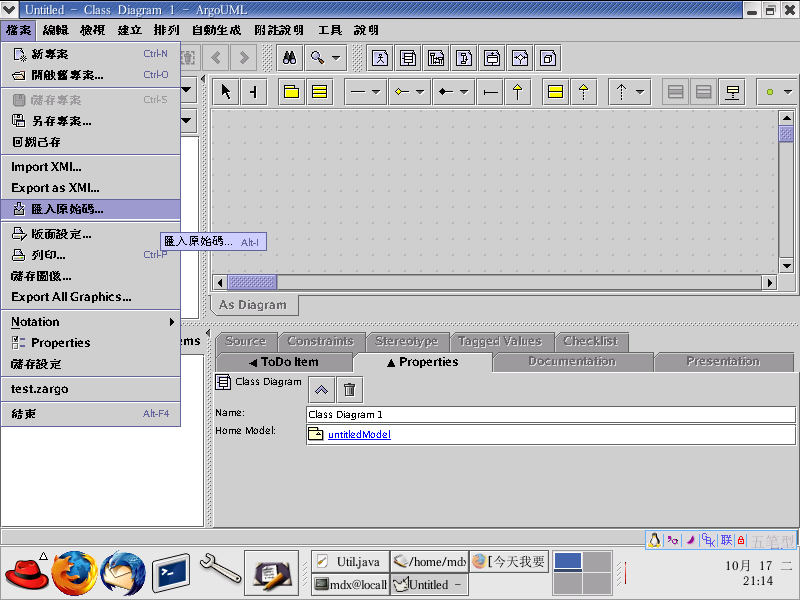
Task: Reopen recent file test.zargo
Action: [x=91, y=389]
